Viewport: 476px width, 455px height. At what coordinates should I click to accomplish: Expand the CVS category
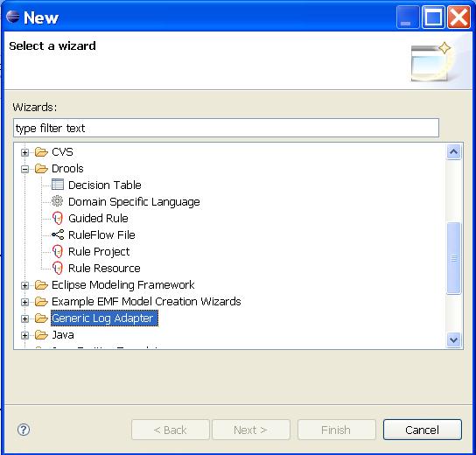pyautogui.click(x=24, y=152)
